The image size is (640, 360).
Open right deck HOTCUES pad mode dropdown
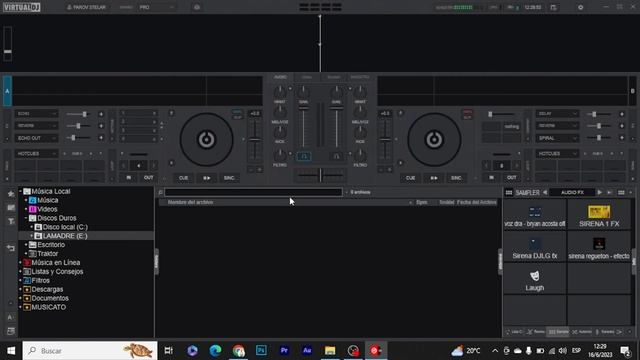557,154
